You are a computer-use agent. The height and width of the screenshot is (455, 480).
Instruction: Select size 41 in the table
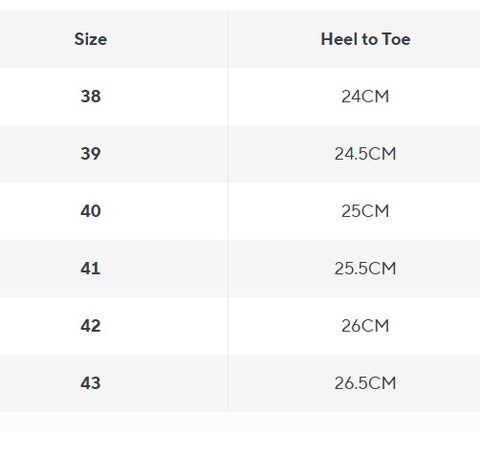(91, 268)
